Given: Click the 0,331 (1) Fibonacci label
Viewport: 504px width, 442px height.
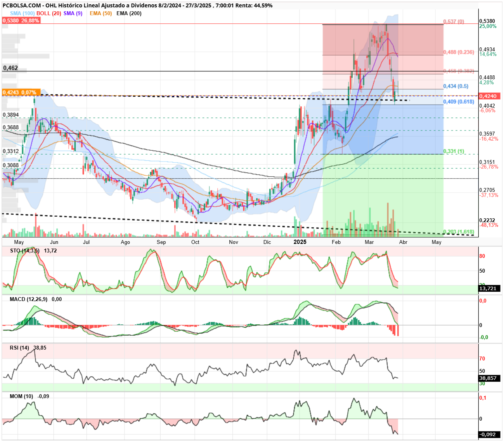Looking at the screenshot, I should (x=454, y=151).
